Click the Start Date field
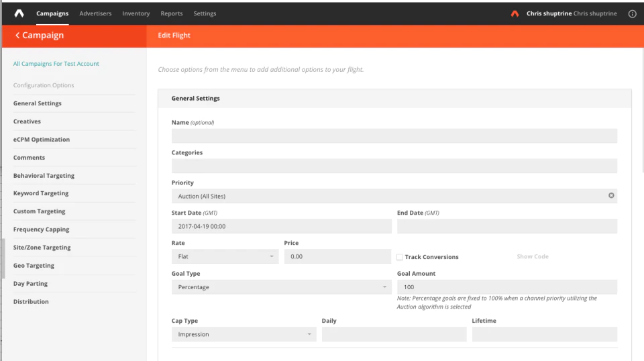Viewport: 644px width, 361px height. point(281,226)
